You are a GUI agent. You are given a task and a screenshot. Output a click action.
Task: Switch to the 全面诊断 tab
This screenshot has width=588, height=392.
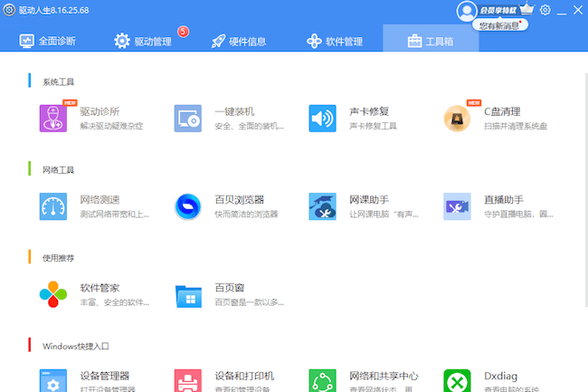(48, 41)
